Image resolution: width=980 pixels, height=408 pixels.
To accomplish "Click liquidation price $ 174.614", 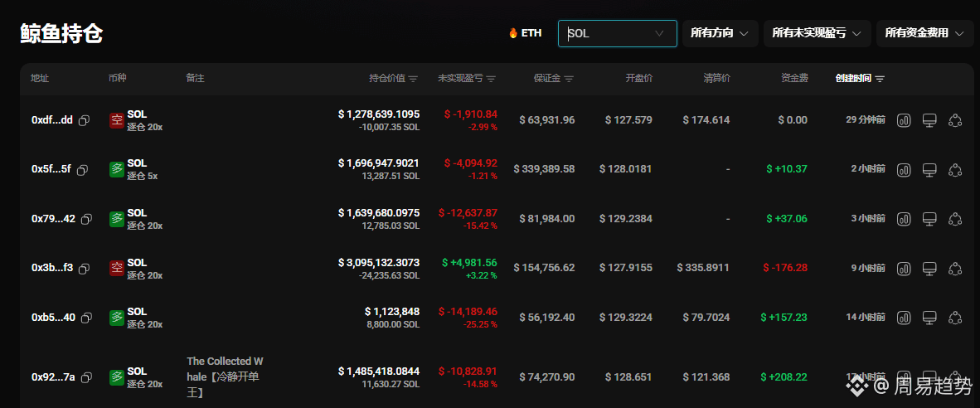I will [x=706, y=120].
